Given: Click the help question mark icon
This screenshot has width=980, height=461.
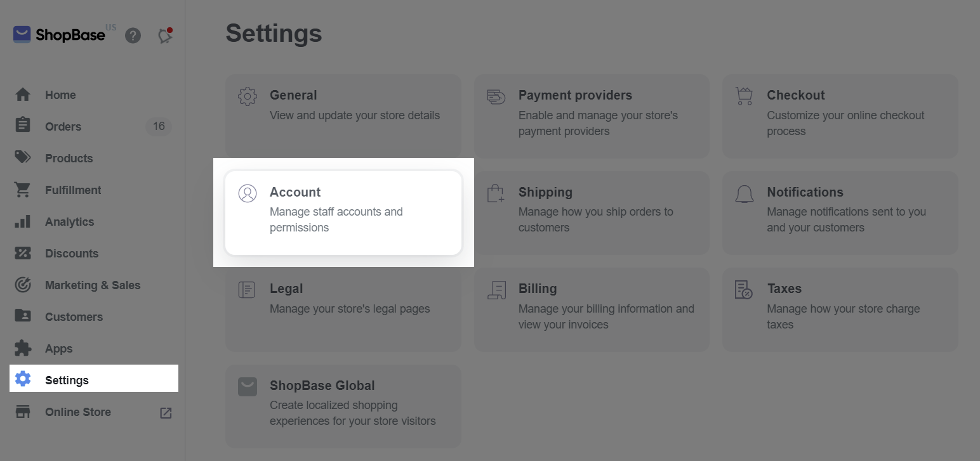Looking at the screenshot, I should [133, 36].
